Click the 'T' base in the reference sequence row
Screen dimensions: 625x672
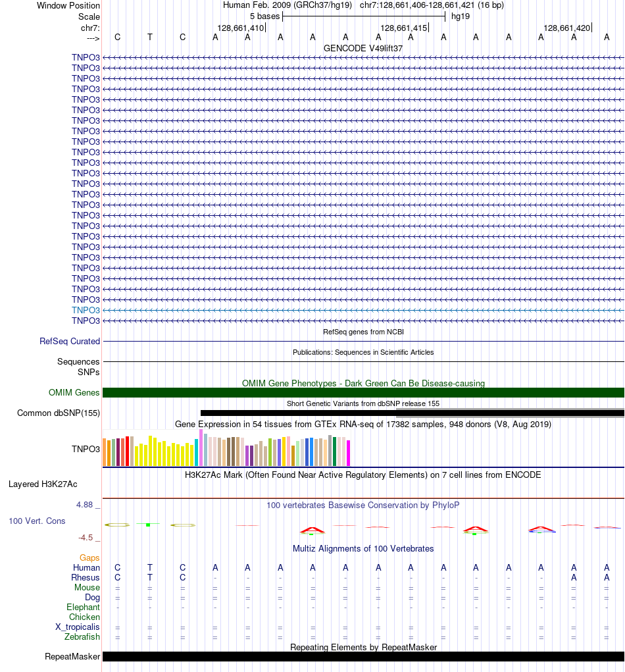(150, 38)
